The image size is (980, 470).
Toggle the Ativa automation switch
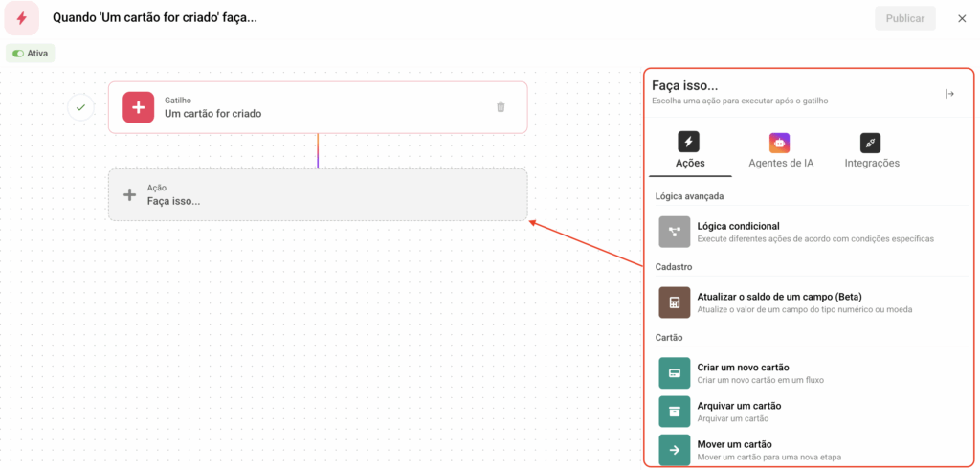coord(18,54)
